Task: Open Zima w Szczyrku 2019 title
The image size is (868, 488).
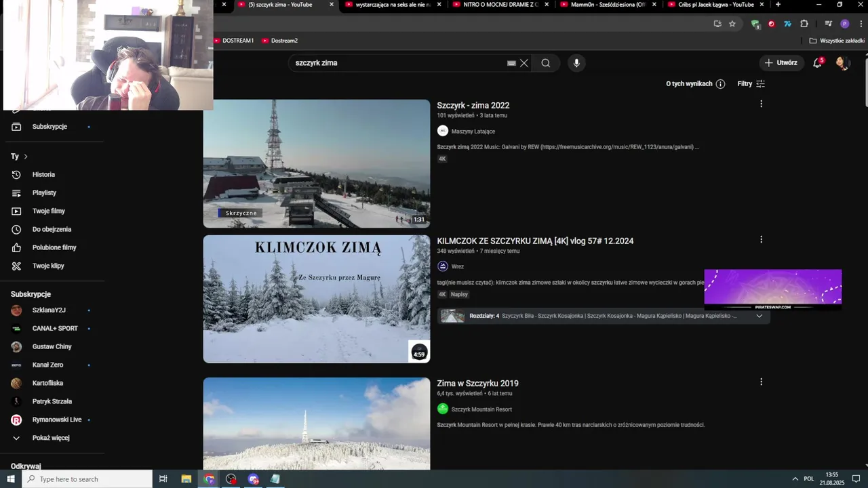Action: click(x=477, y=383)
